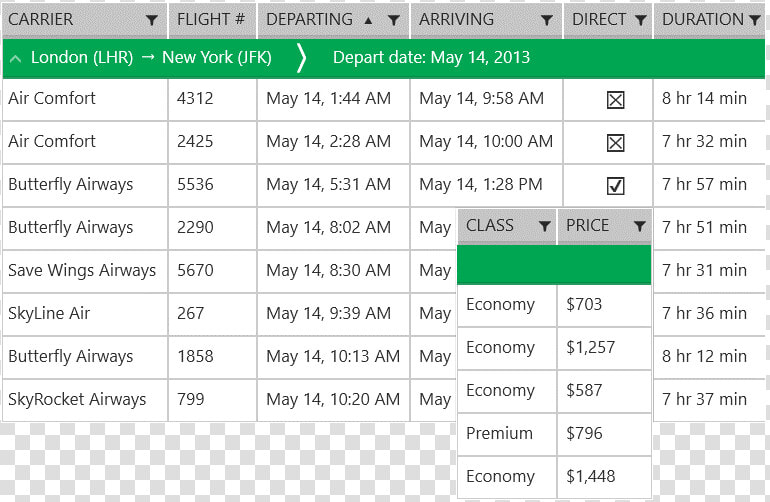Click the $587 price cell
Screen dimensions: 770x502
click(604, 391)
